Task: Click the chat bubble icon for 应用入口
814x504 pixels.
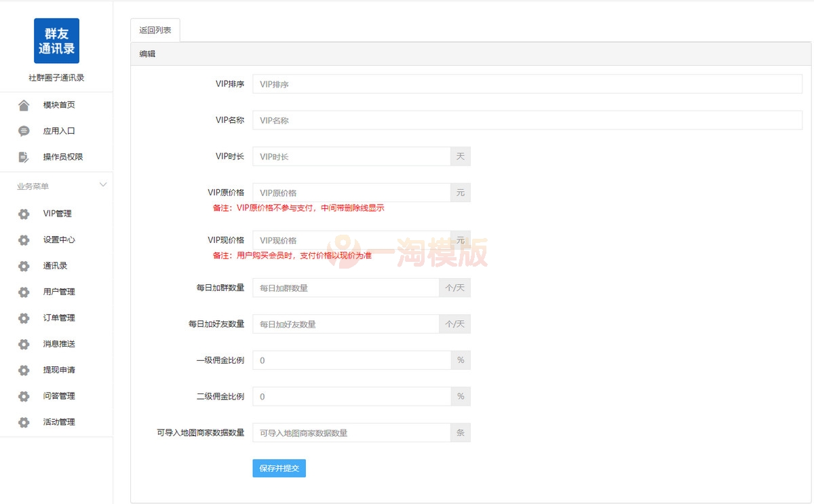Action: [24, 130]
